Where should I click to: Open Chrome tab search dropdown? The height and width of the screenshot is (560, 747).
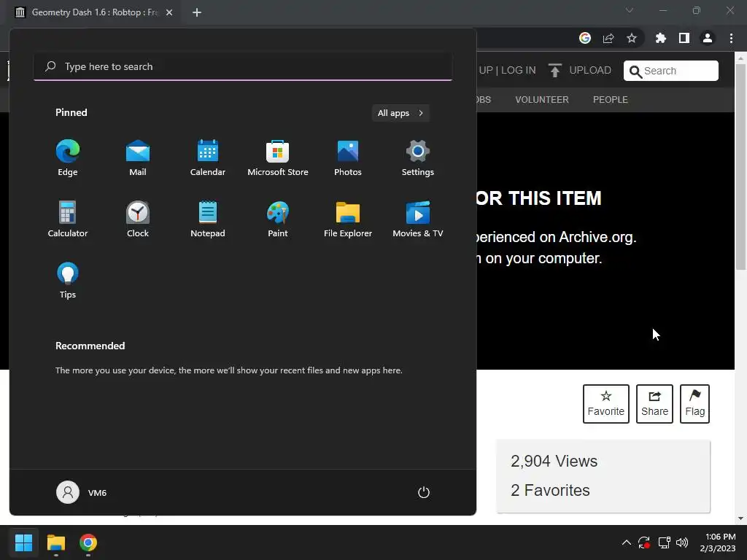630,10
